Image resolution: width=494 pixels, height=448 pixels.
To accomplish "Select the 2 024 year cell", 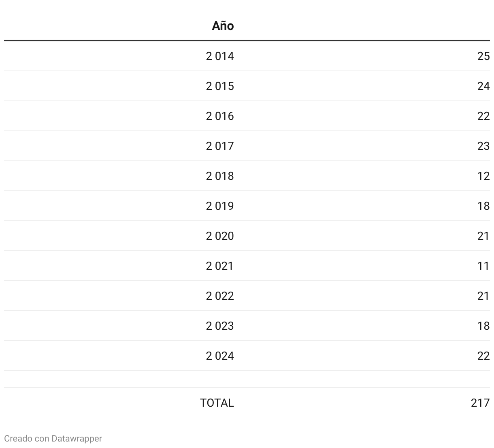I will coord(219,356).
